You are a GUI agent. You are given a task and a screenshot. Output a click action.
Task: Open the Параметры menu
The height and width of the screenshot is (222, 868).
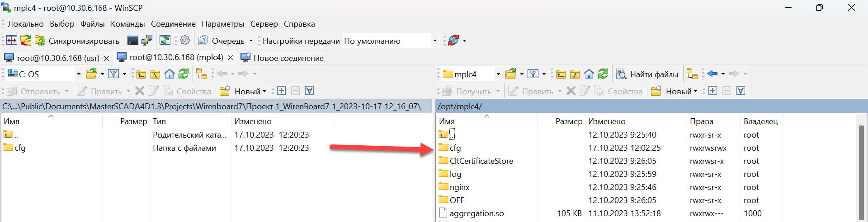223,24
